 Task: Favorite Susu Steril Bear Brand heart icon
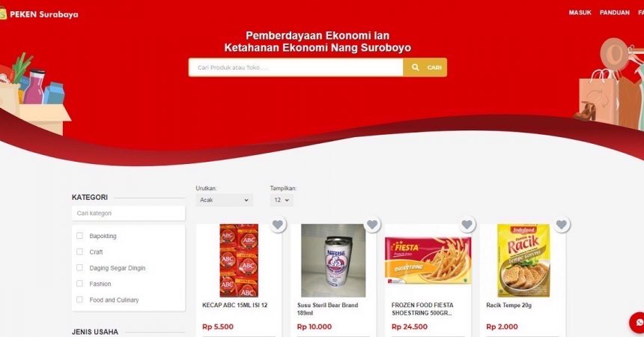(x=372, y=225)
